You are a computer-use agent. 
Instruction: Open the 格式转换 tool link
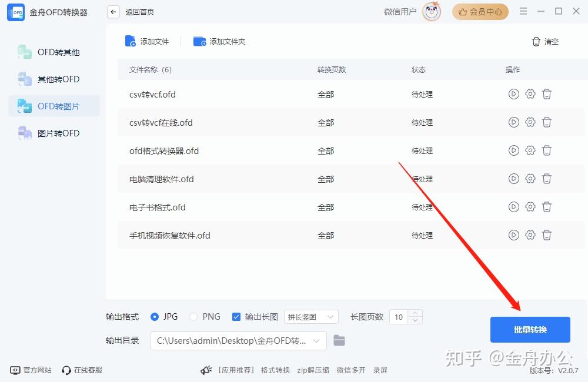275,370
